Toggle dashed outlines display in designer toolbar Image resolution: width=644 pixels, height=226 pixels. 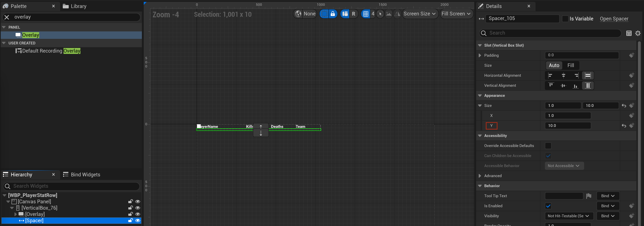pos(324,14)
